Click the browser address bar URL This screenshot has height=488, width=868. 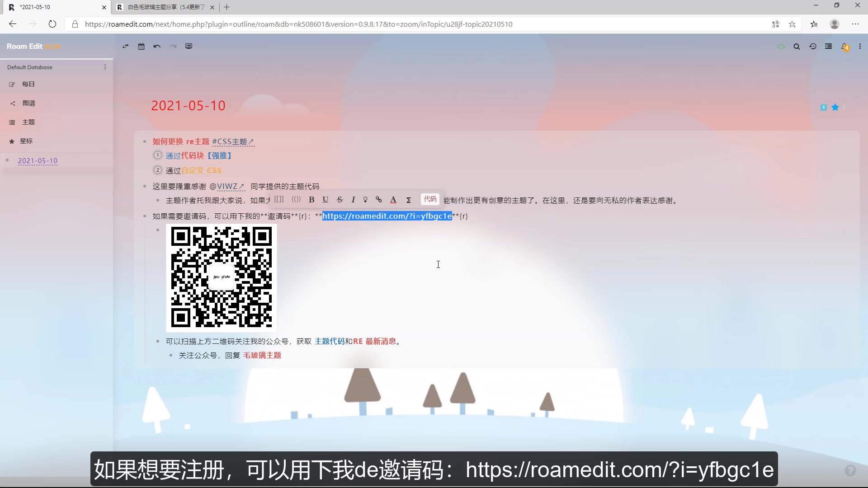pos(298,24)
